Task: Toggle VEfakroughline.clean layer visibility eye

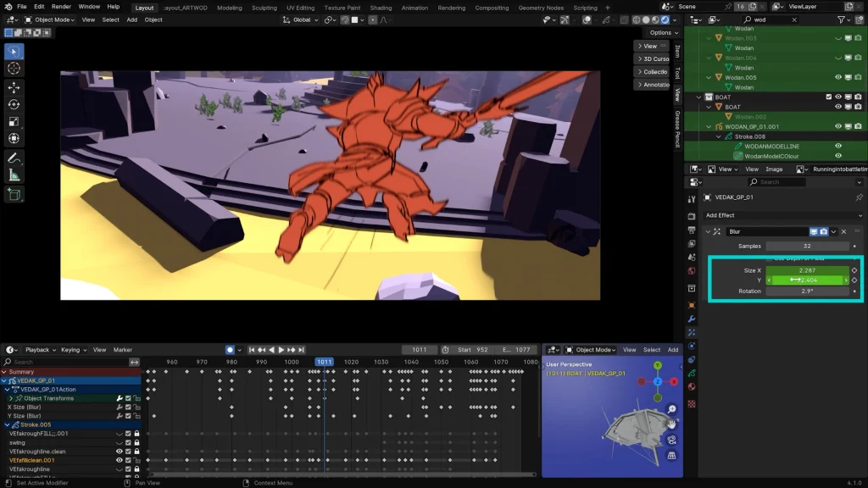Action: point(119,452)
